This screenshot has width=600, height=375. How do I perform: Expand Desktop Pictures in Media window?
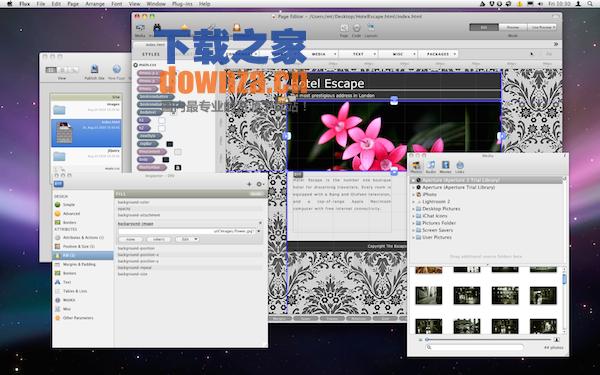pos(413,209)
